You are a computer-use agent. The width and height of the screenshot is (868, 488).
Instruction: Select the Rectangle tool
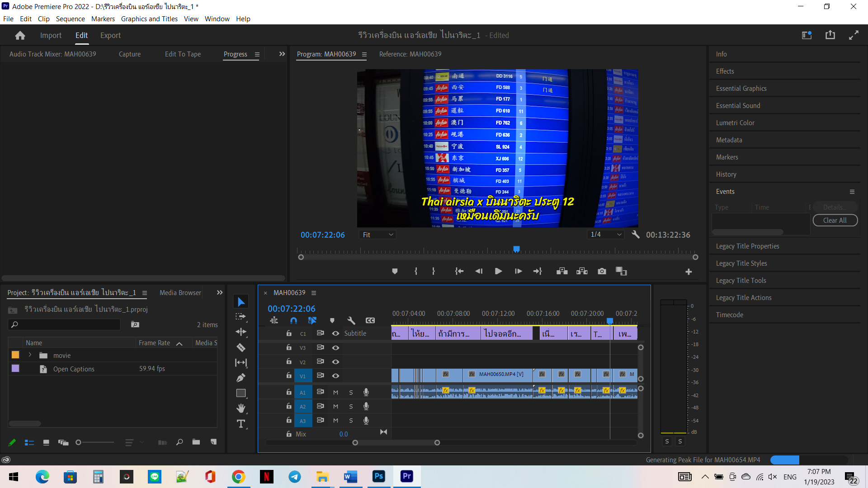(x=241, y=393)
